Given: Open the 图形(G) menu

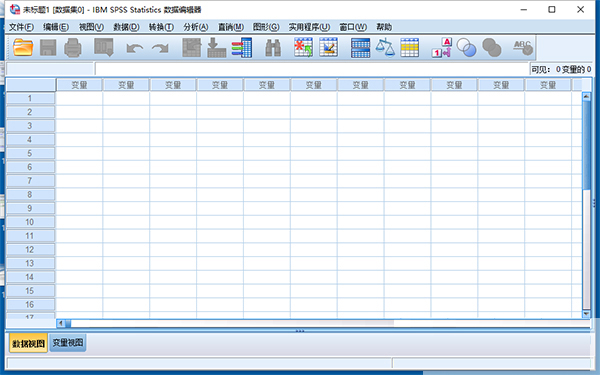Looking at the screenshot, I should (266, 27).
